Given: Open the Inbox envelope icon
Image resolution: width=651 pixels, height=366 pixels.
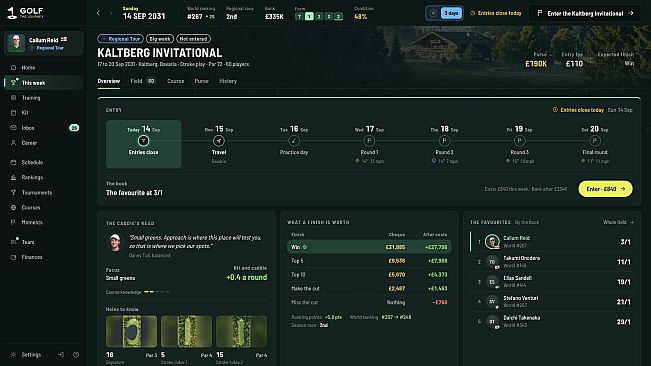Looking at the screenshot, I should click(x=13, y=128).
